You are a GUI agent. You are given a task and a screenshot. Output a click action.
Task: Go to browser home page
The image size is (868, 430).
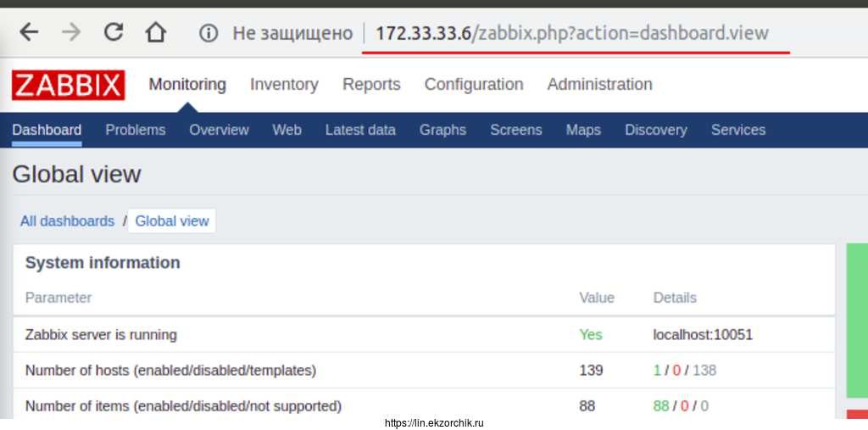pos(155,33)
